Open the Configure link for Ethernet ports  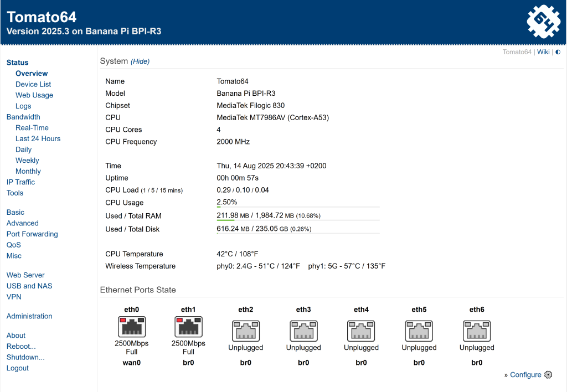[525, 375]
